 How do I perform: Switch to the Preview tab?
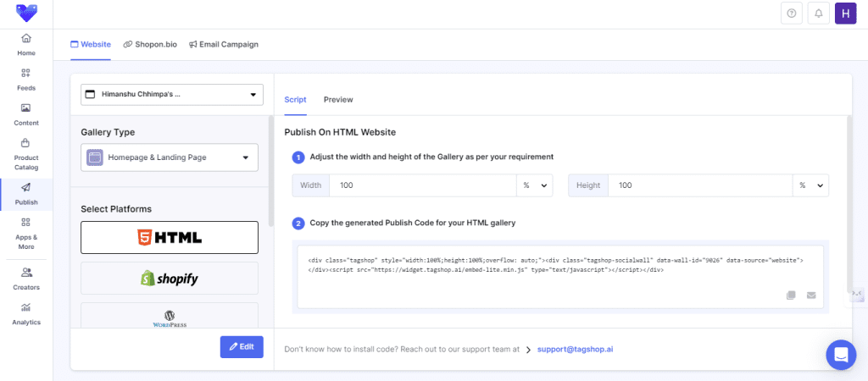point(338,100)
